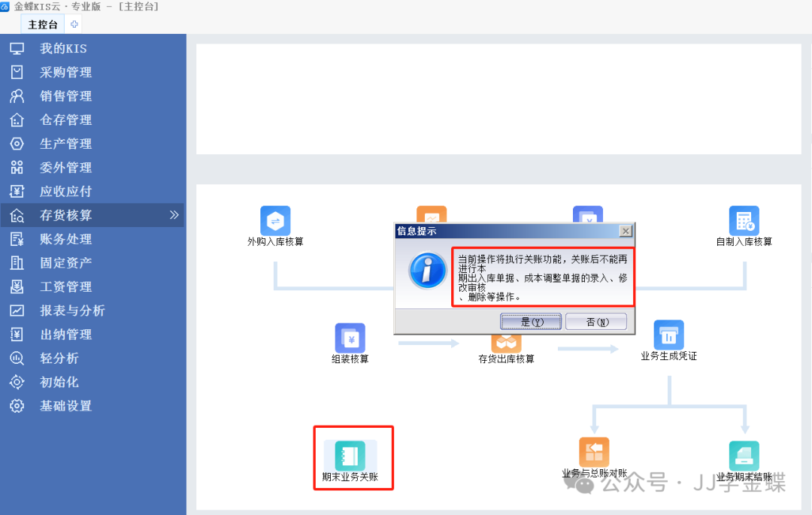Image resolution: width=812 pixels, height=515 pixels.
Task: Open 采购管理 in the sidebar
Action: coord(65,72)
